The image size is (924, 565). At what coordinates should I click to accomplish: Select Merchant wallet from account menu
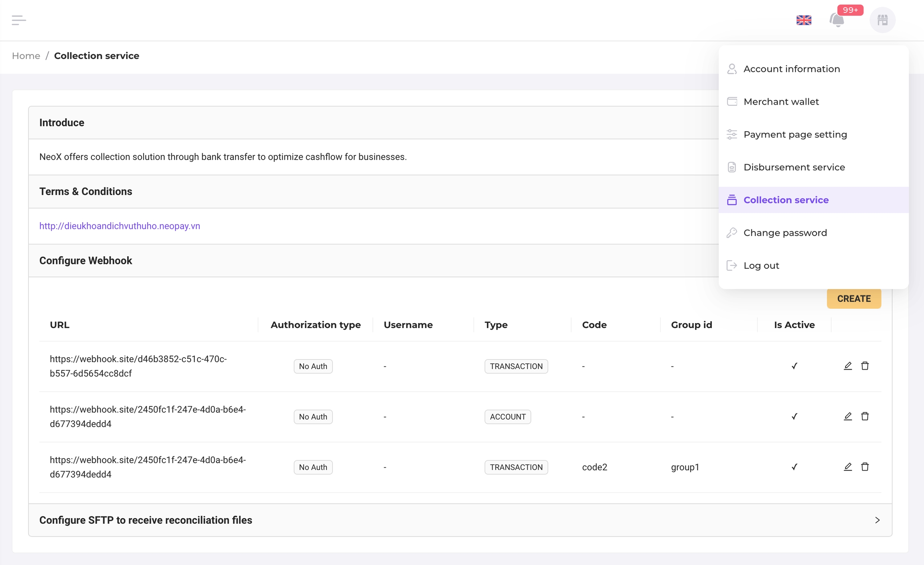click(781, 102)
